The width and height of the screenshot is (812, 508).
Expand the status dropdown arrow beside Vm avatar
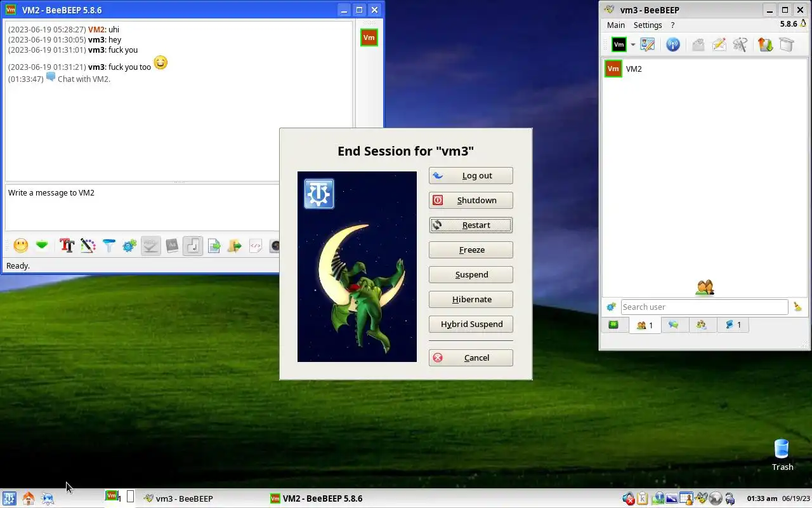pos(632,45)
